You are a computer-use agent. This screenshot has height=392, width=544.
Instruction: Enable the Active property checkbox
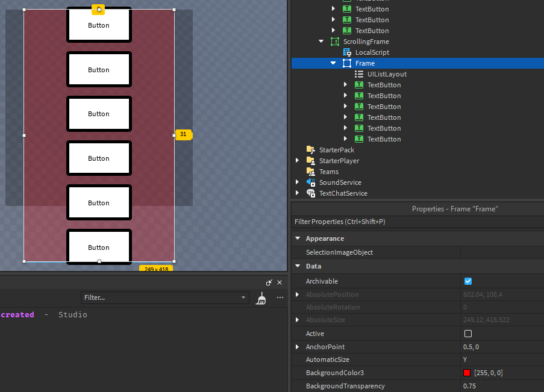tap(468, 333)
